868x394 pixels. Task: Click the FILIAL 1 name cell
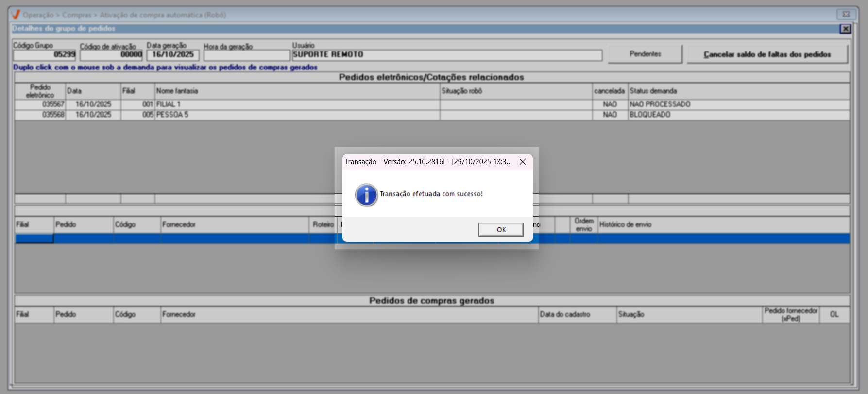pyautogui.click(x=297, y=104)
